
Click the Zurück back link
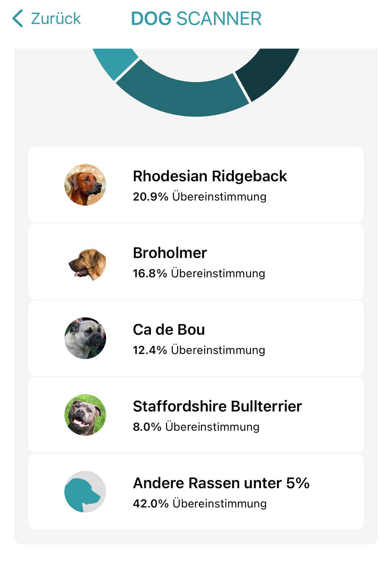click(47, 18)
